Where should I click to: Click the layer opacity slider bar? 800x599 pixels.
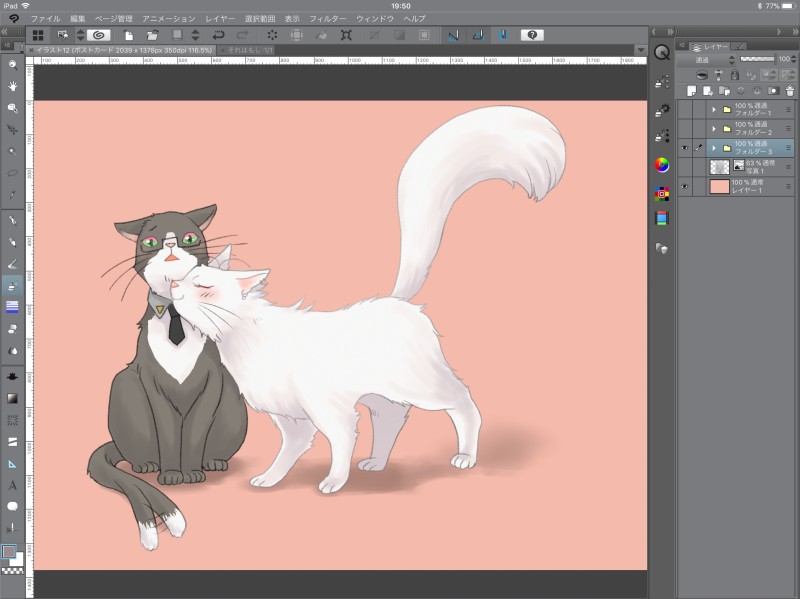(757, 59)
